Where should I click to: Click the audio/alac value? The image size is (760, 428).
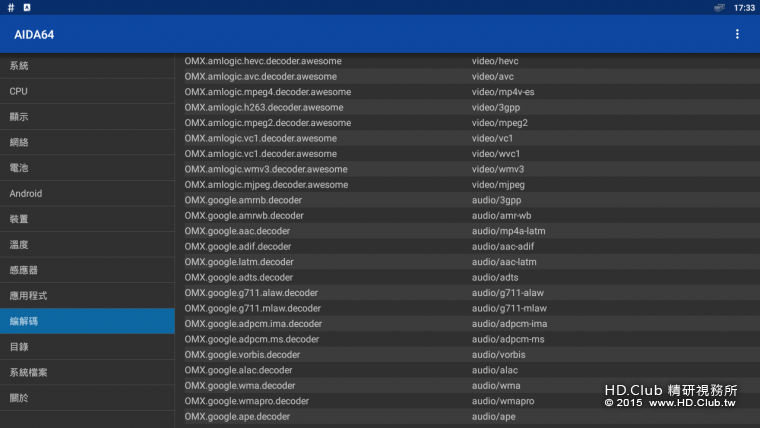tap(494, 370)
